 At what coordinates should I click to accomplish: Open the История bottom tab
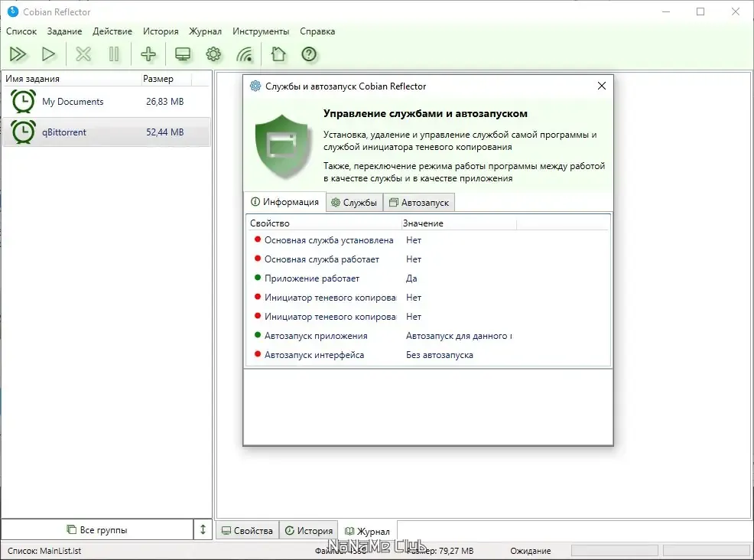tap(309, 531)
